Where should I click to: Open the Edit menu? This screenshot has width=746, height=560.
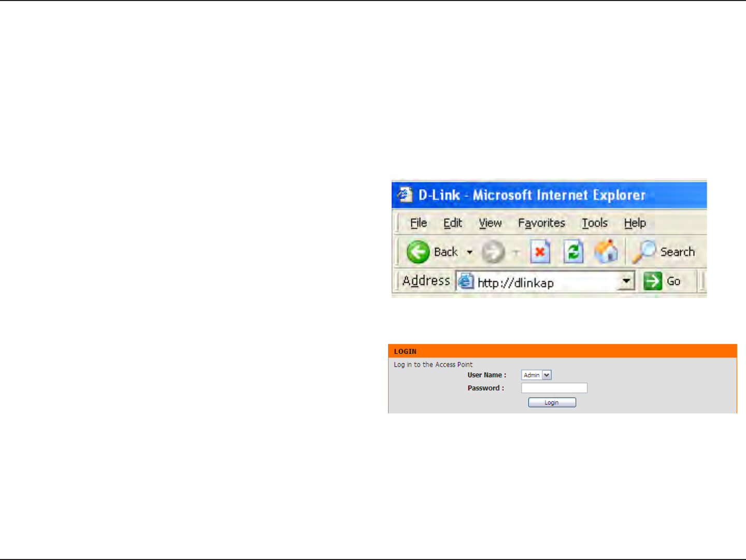[x=453, y=223]
